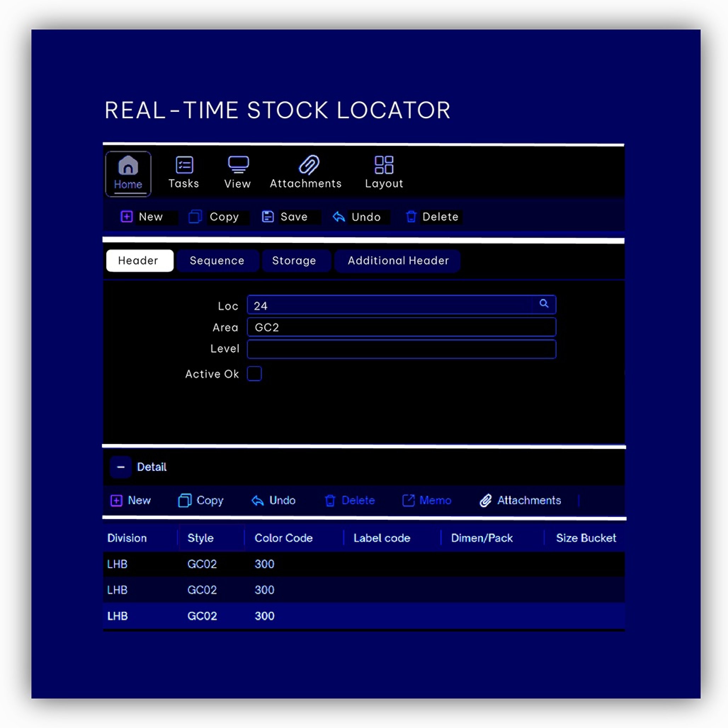Click the Loc field search magnifier icon
This screenshot has height=728, width=728.
(x=544, y=305)
